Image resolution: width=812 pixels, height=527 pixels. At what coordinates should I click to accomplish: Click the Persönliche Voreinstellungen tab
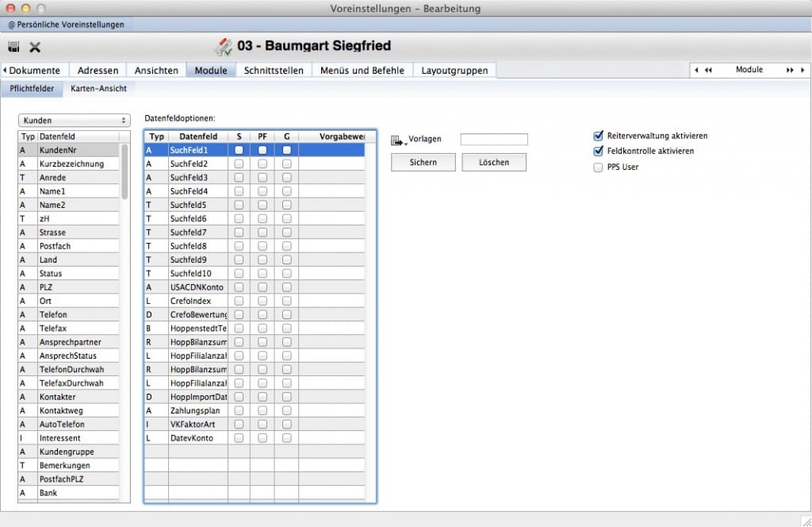pos(67,25)
